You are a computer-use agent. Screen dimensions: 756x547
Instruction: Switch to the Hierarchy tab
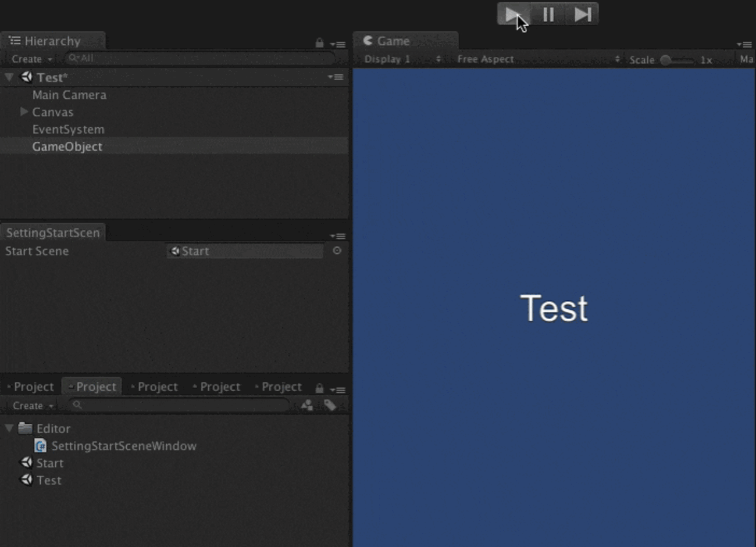52,41
